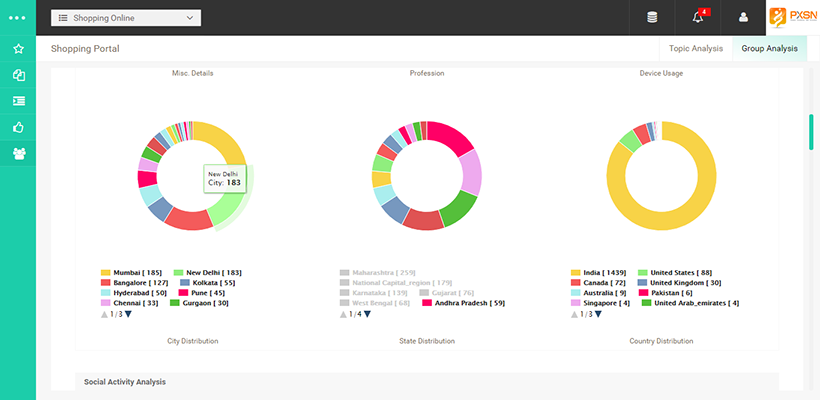Click the star favorites icon in sidebar

[17, 48]
